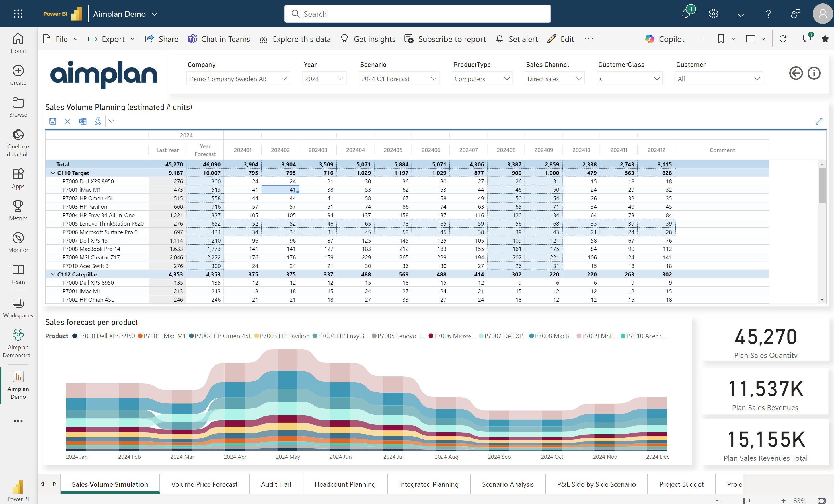Click Subscribe to report
Screen dimensions: 834x504
coord(445,39)
